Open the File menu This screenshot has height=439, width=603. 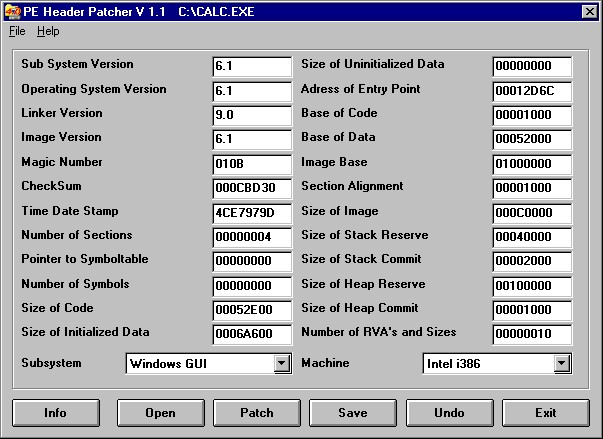coord(17,31)
